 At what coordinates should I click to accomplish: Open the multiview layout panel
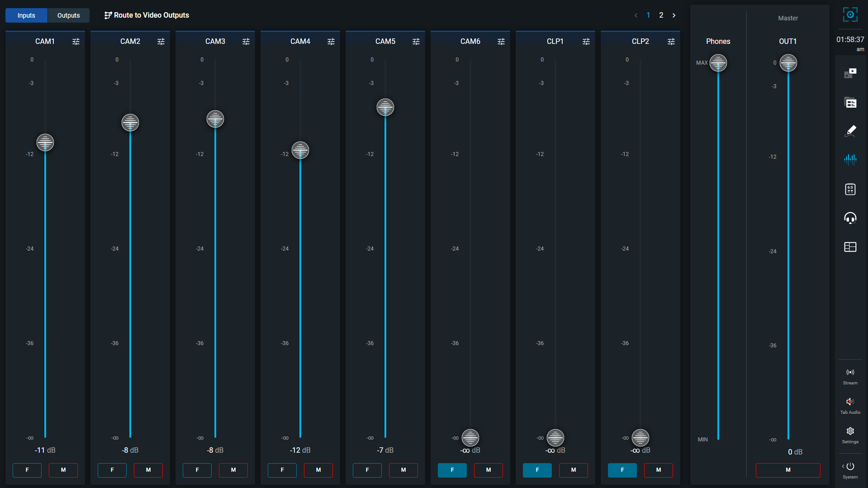click(x=850, y=247)
